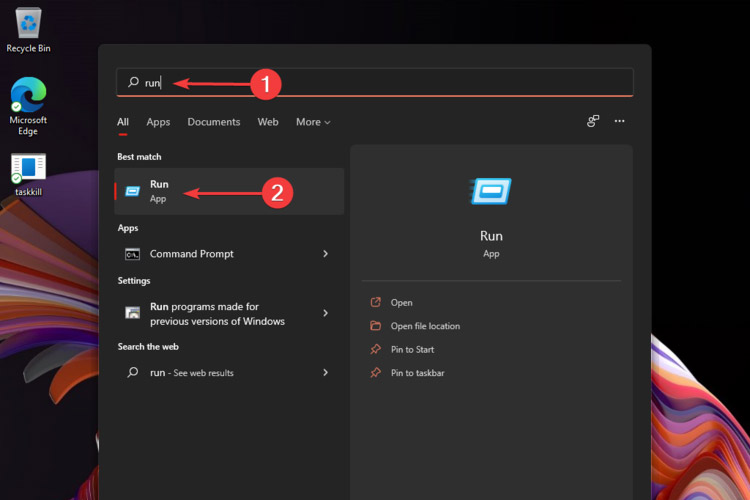Screen dimensions: 750x500
Task: Click the large Run app icon in preview pane
Action: (491, 192)
